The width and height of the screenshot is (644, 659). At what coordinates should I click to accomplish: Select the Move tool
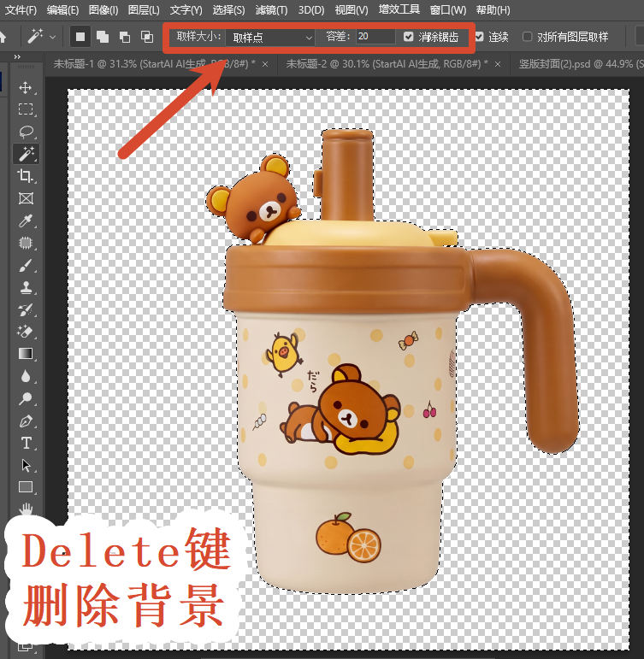pos(26,87)
